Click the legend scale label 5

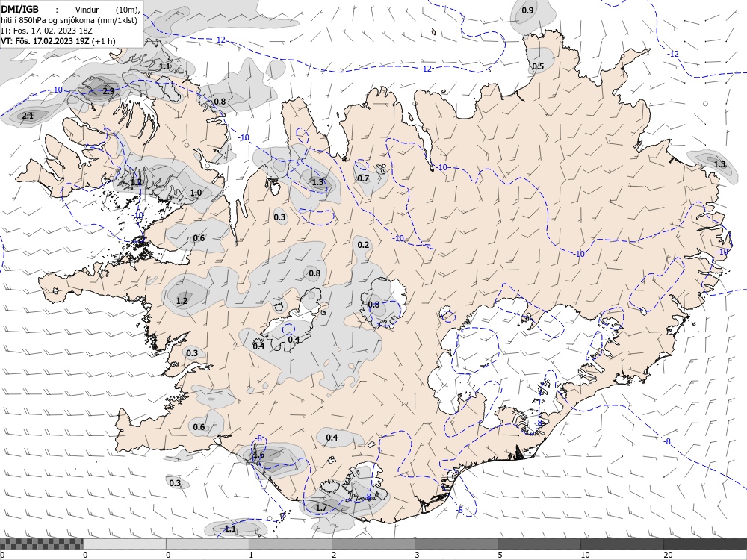[x=500, y=555]
